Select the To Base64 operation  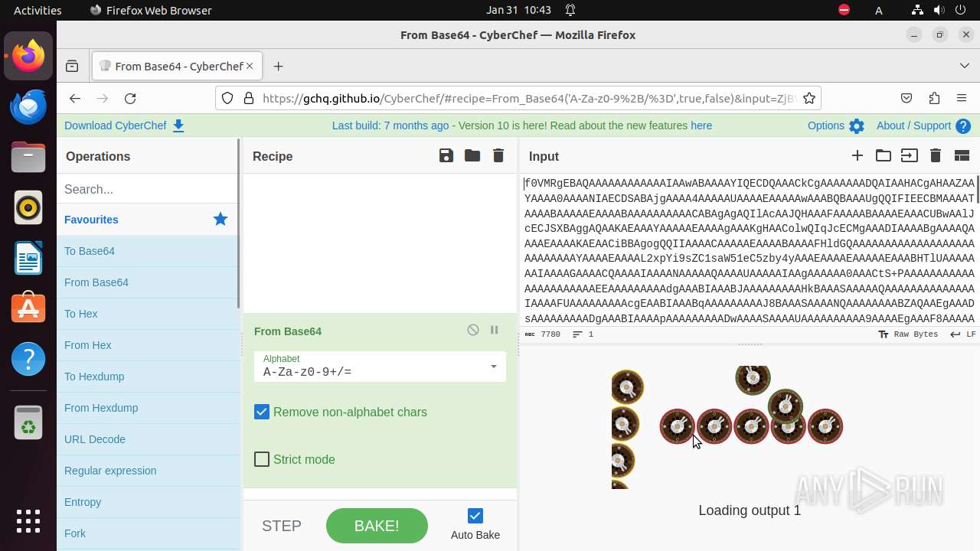coord(149,251)
